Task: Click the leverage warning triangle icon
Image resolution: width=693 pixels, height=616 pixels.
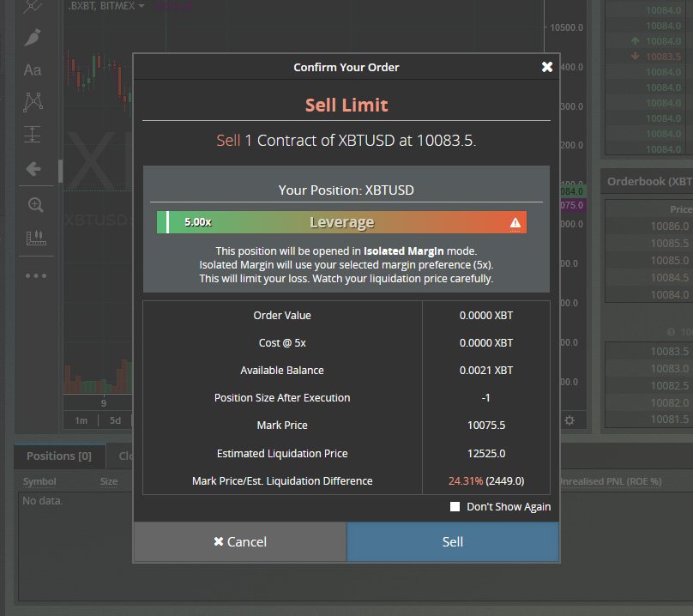Action: [x=515, y=222]
